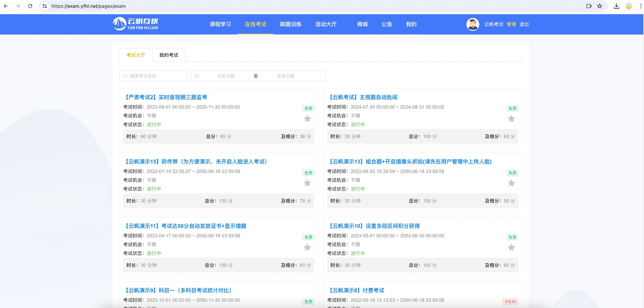Screen dimensions: 644x308
Task: Favorite the 主观题自动批阅 exam star
Action: tap(511, 118)
